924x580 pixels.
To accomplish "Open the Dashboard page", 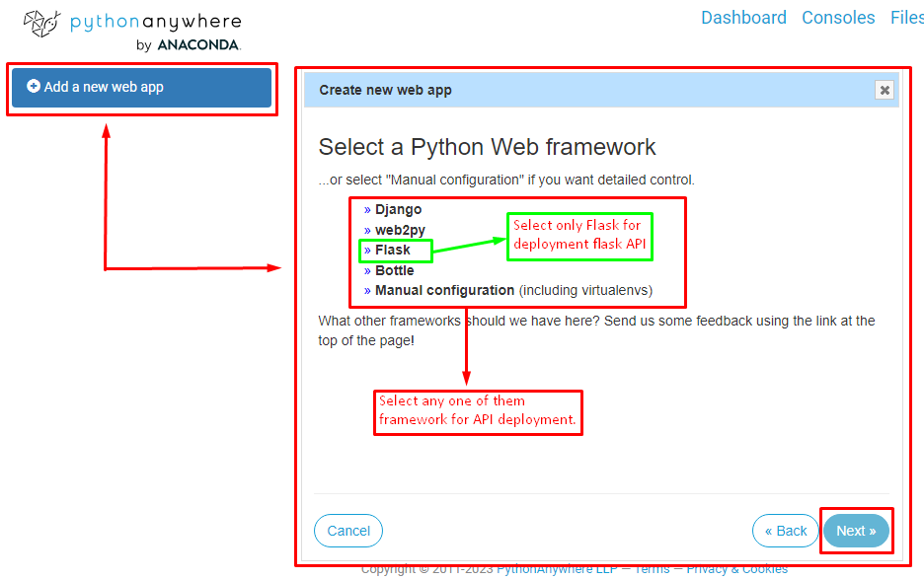I will pos(743,17).
